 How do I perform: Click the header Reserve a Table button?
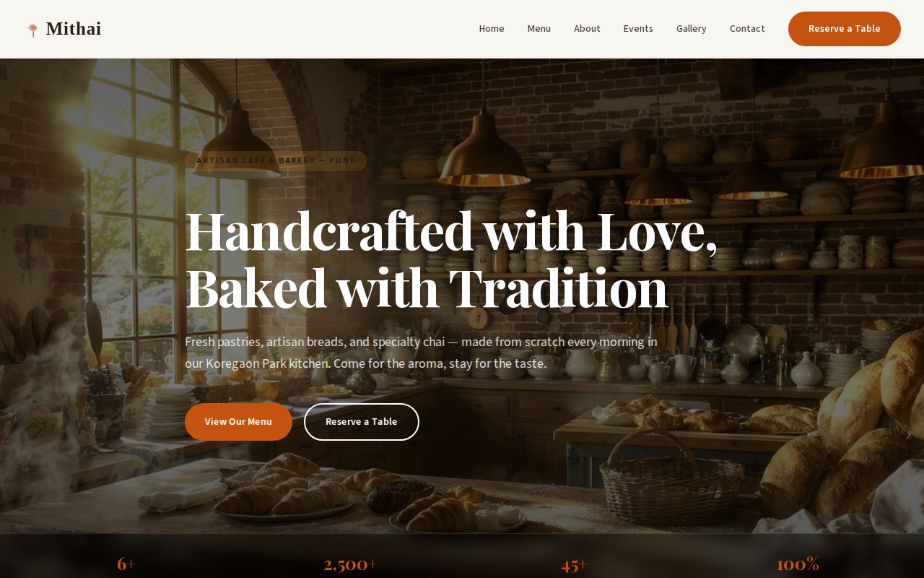(845, 29)
